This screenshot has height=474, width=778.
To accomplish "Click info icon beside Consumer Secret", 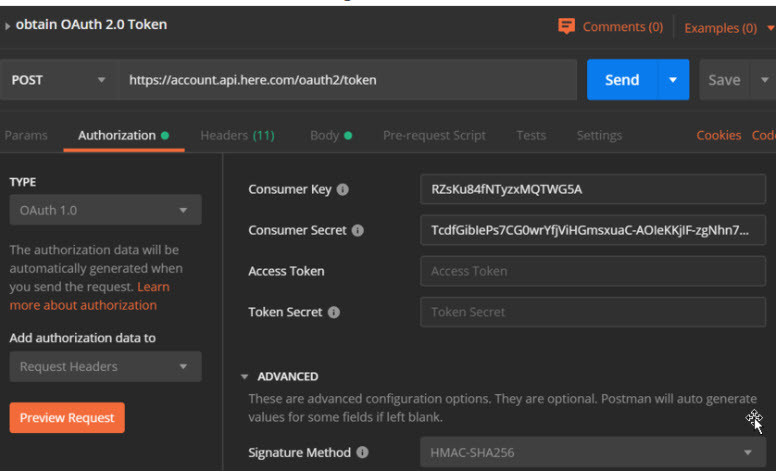I will pyautogui.click(x=357, y=230).
